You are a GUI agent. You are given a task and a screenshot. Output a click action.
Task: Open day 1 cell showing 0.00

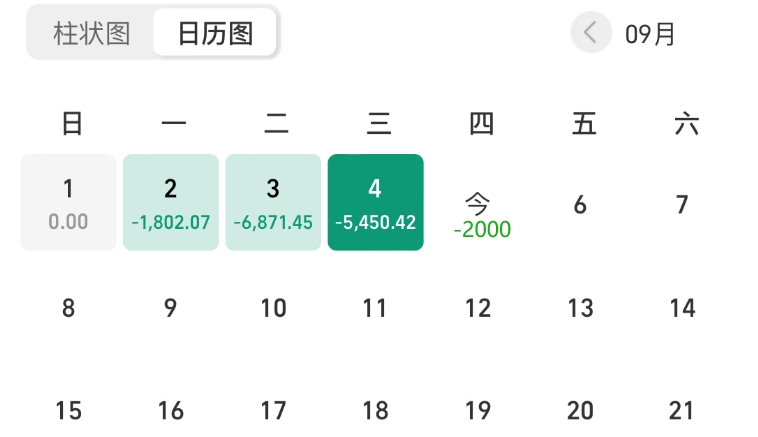point(68,202)
